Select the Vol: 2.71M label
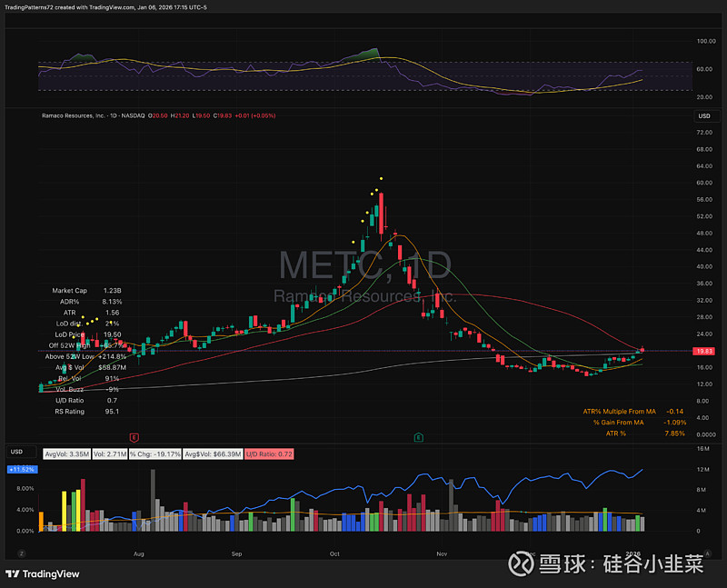This screenshot has height=588, width=727. 109,454
